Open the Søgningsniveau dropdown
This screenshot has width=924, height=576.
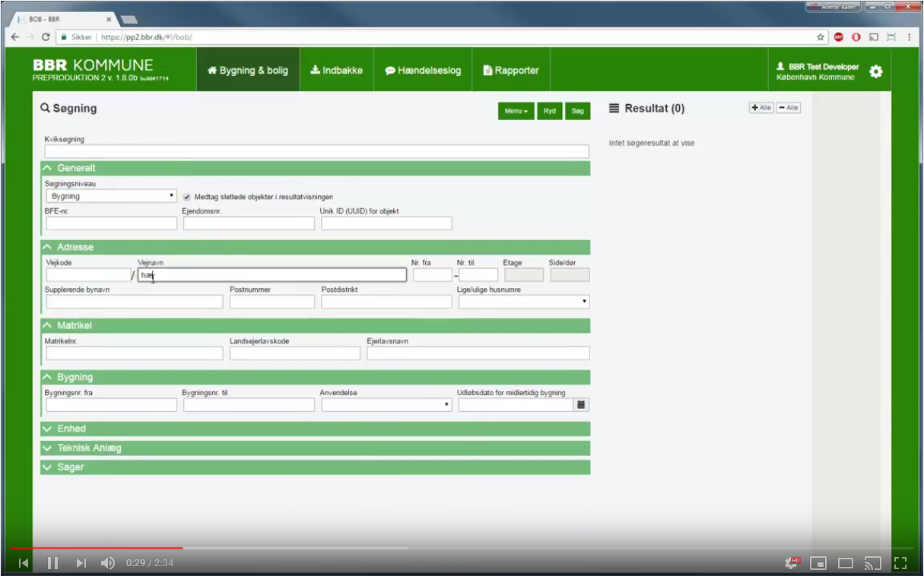(111, 196)
